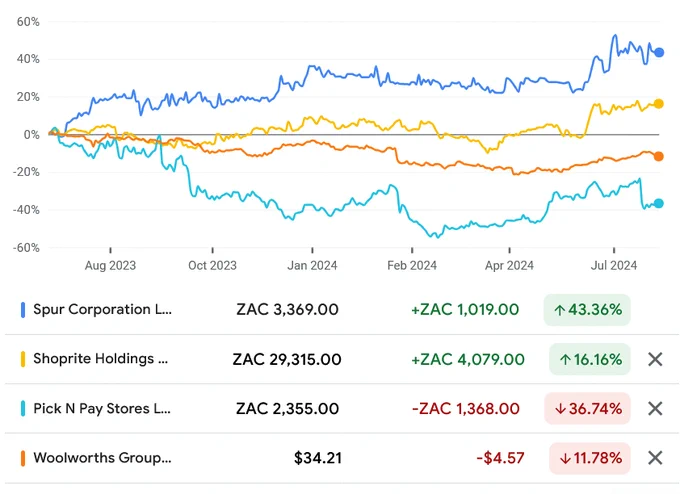Click the yellow endpoint dot on chart
This screenshot has width=680, height=494.
[659, 104]
